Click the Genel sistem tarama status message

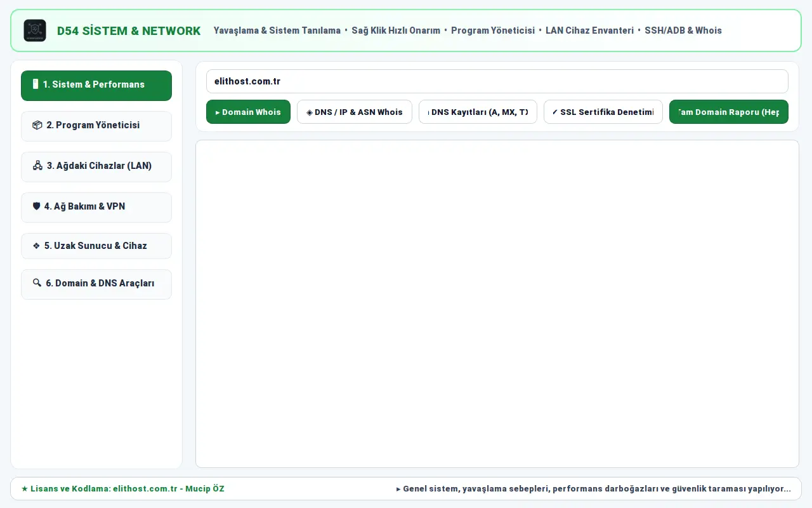(594, 489)
